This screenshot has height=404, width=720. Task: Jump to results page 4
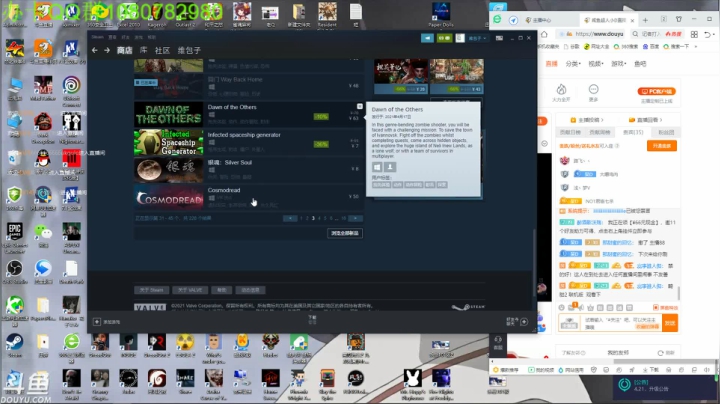click(x=319, y=218)
